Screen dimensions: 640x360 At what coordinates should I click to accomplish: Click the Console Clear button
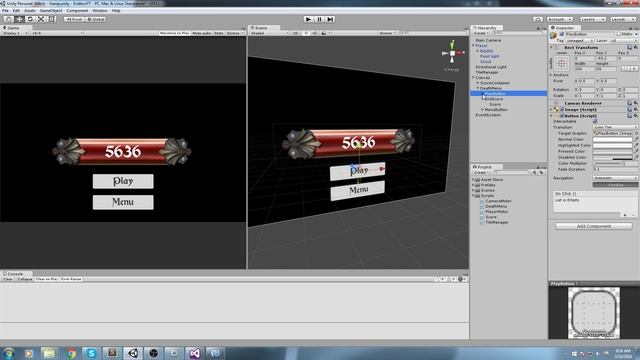pyautogui.click(x=8, y=279)
